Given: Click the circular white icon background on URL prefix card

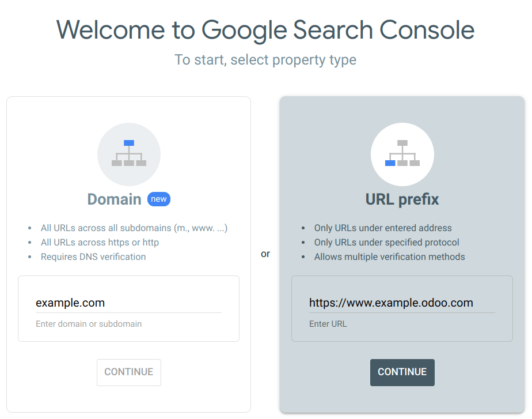Looking at the screenshot, I should (402, 154).
